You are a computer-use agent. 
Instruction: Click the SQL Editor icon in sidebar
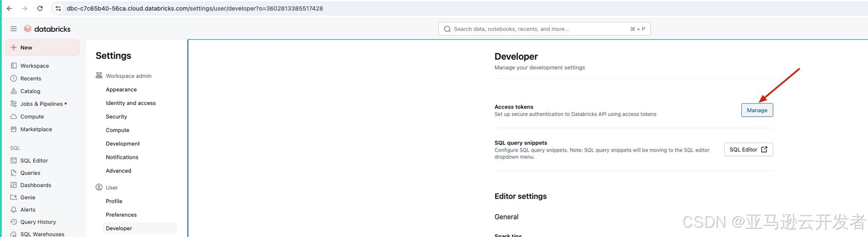tap(14, 161)
